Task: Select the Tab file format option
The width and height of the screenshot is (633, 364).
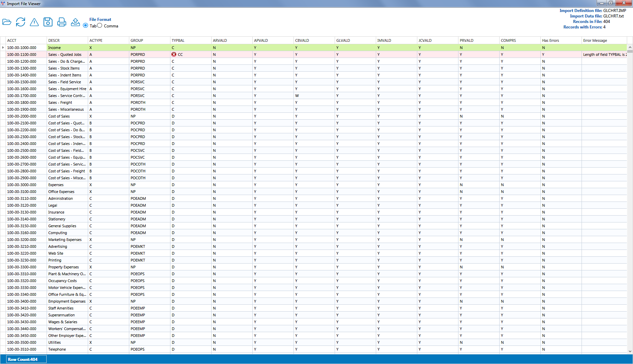Action: (85, 26)
